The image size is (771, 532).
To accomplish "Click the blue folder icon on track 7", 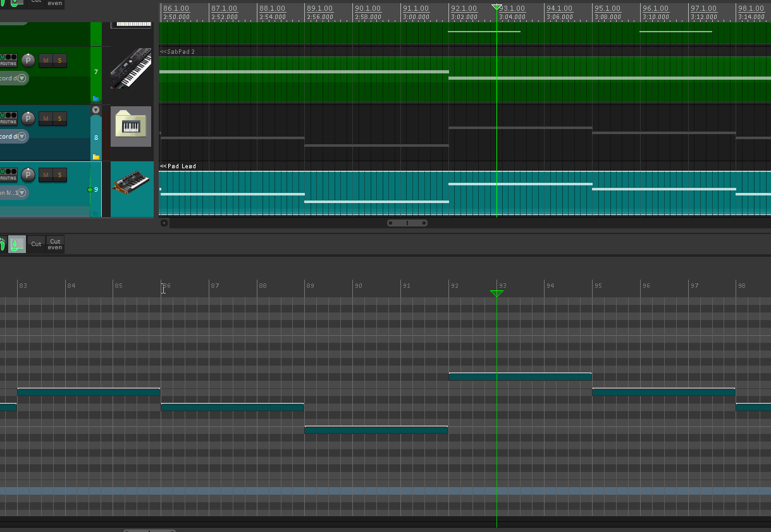I will click(x=96, y=99).
